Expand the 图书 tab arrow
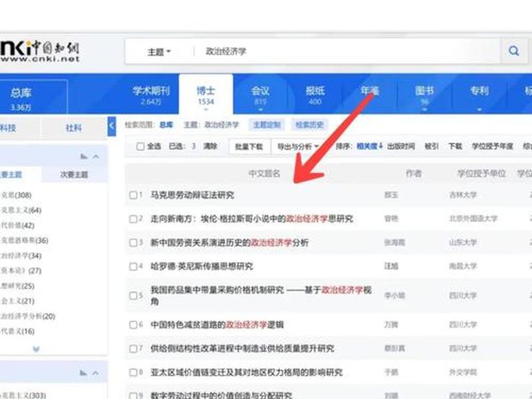Image resolution: width=532 pixels, height=399 pixels. (424, 110)
